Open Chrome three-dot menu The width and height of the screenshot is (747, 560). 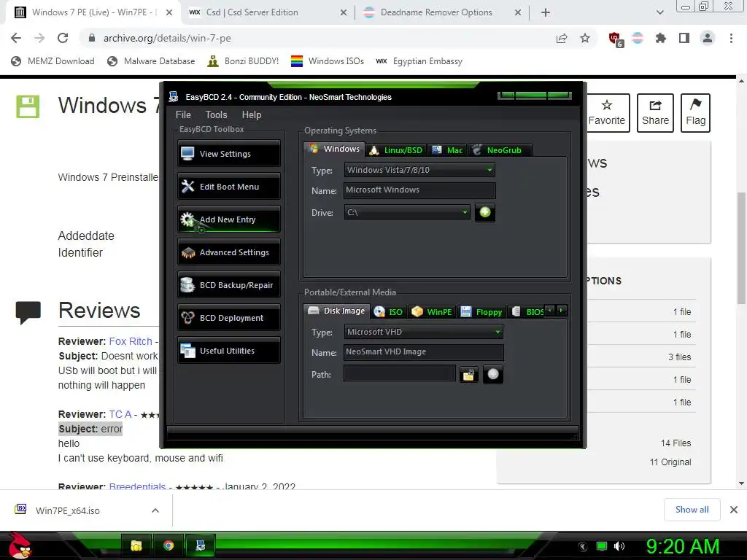point(731,38)
